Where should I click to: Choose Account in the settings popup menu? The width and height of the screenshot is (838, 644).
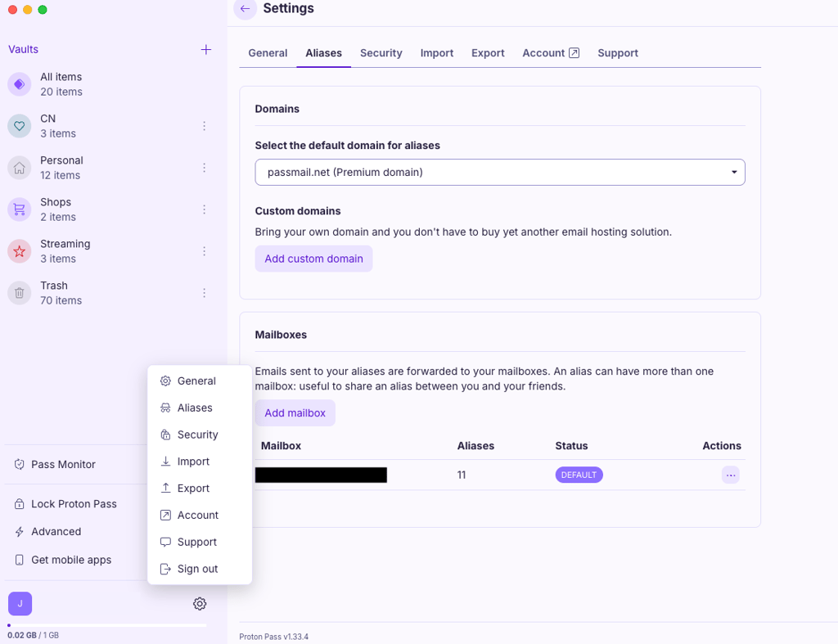[x=200, y=516]
